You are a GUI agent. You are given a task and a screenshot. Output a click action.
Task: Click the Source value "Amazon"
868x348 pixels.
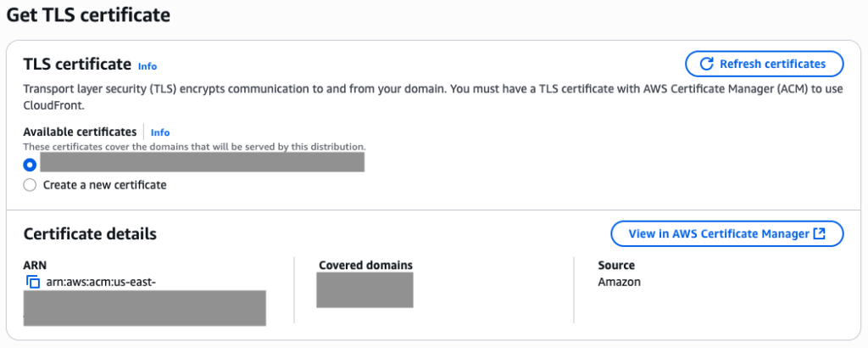[x=619, y=282]
